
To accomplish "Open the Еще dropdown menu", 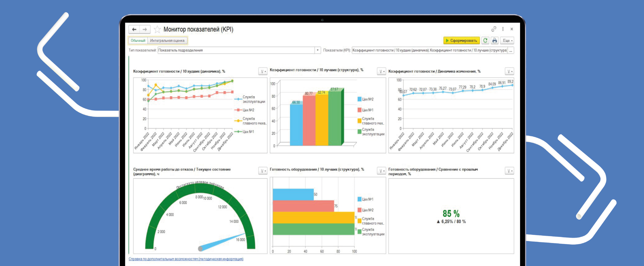I will (x=508, y=40).
